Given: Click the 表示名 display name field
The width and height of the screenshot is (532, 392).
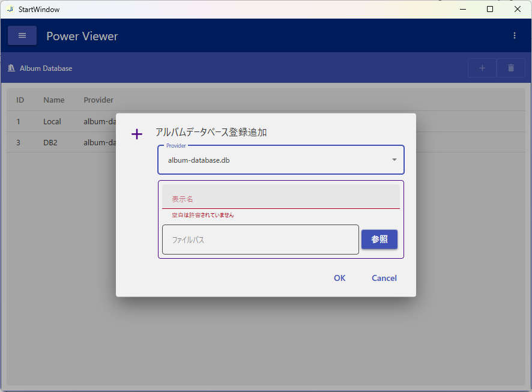Looking at the screenshot, I should pos(280,198).
